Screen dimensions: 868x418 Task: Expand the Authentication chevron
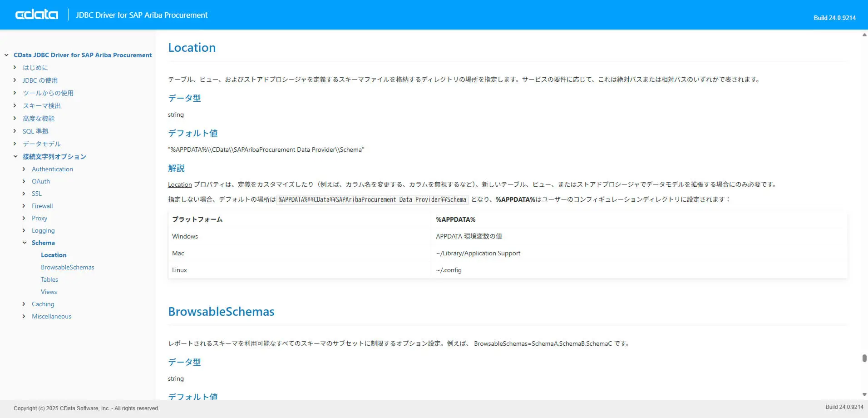[x=24, y=169]
